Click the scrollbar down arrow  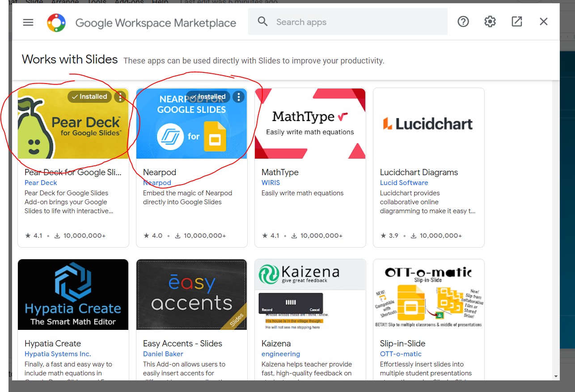tap(556, 376)
